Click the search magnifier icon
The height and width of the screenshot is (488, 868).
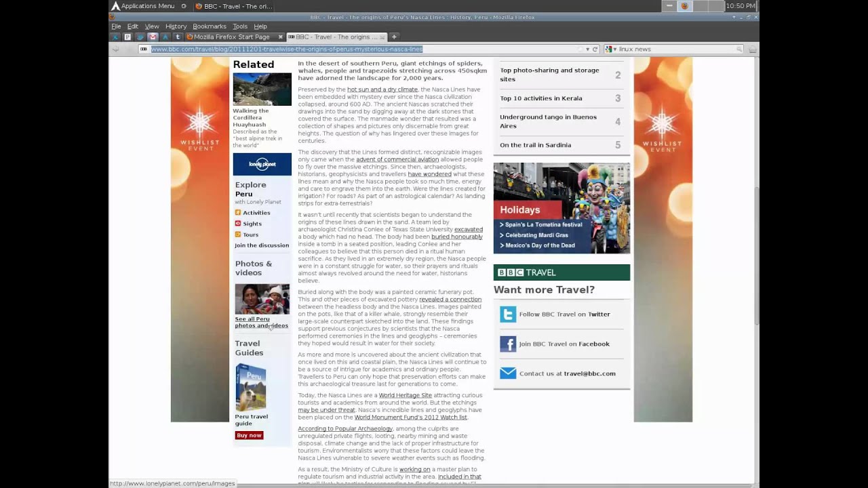coord(739,49)
